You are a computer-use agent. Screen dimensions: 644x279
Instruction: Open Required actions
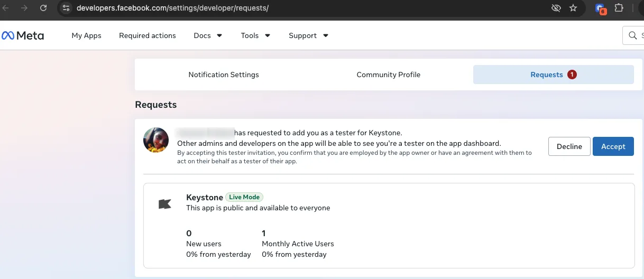click(x=148, y=35)
